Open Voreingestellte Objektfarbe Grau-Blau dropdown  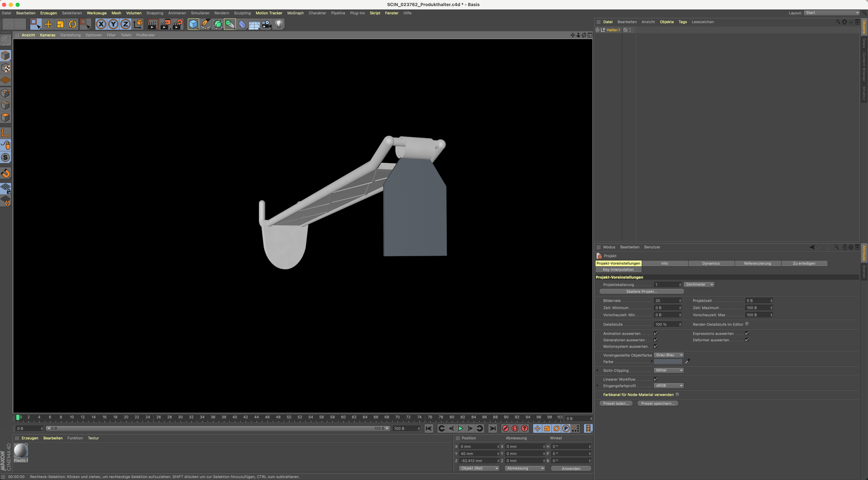[669, 355]
